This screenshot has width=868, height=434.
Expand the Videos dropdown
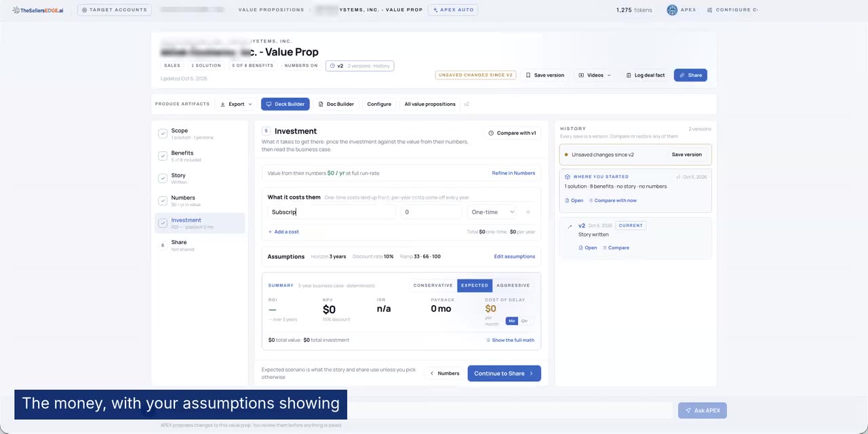coord(595,75)
